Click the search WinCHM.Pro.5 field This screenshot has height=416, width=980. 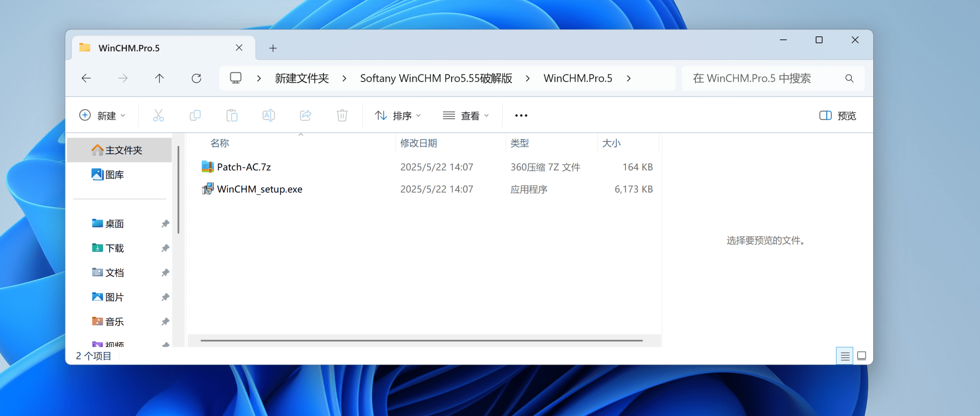point(762,78)
